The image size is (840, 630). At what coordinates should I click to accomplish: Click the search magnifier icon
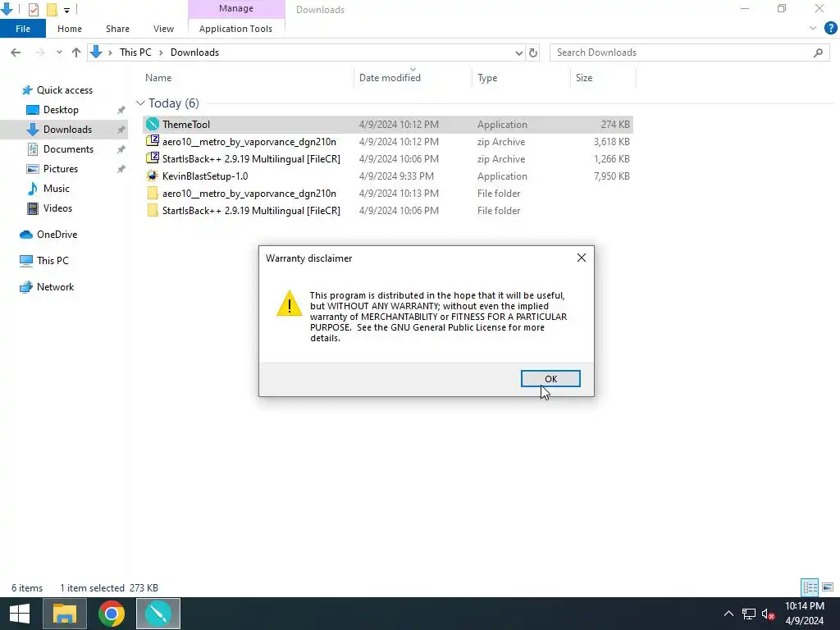tap(818, 52)
